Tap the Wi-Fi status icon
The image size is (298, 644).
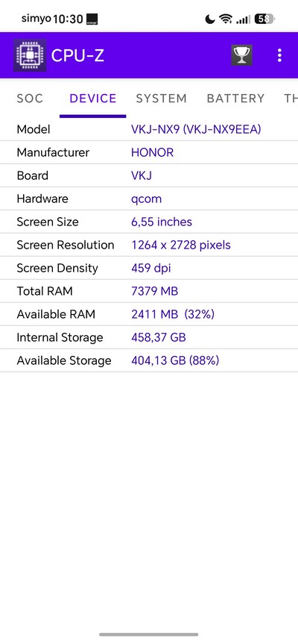pyautogui.click(x=226, y=19)
